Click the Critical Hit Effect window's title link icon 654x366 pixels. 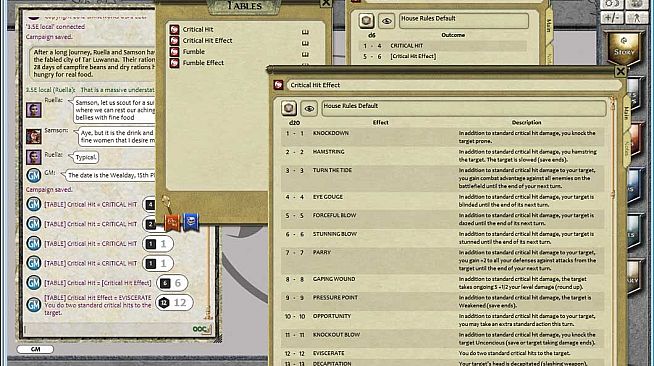tap(279, 85)
